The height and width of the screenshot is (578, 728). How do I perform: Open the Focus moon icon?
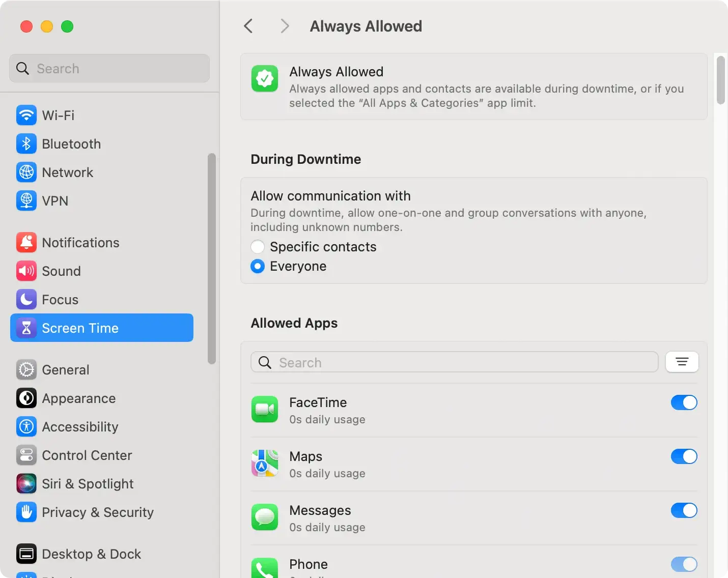coord(26,300)
